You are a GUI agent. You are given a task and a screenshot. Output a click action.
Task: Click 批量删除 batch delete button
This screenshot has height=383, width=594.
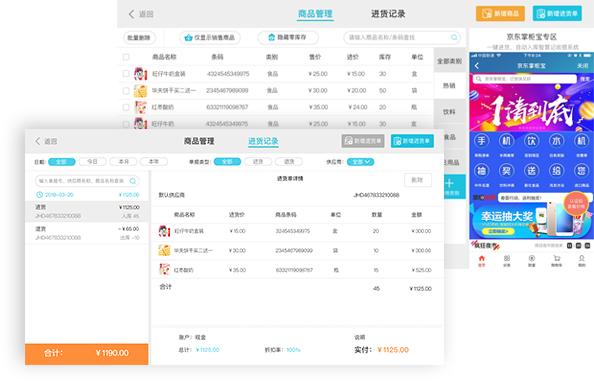tap(139, 38)
